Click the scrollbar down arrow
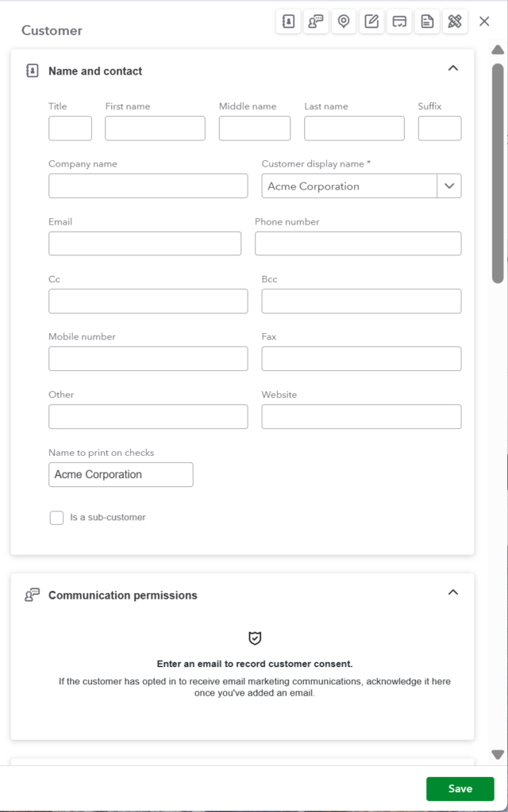Image resolution: width=508 pixels, height=812 pixels. 498,754
